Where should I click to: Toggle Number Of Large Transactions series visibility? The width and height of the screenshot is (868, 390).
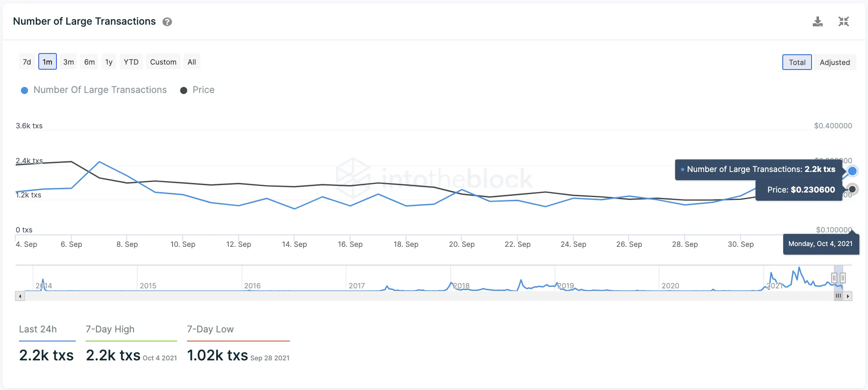click(94, 90)
